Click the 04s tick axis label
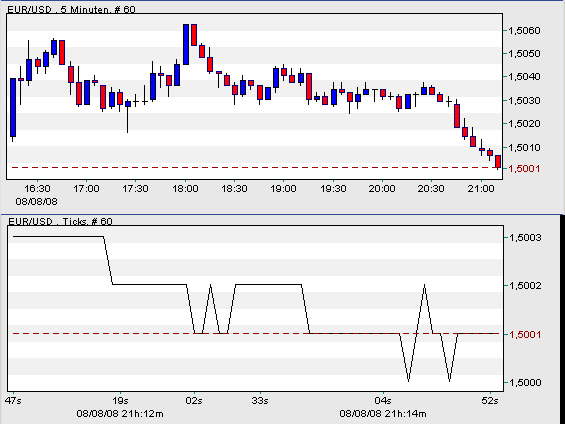 383,401
